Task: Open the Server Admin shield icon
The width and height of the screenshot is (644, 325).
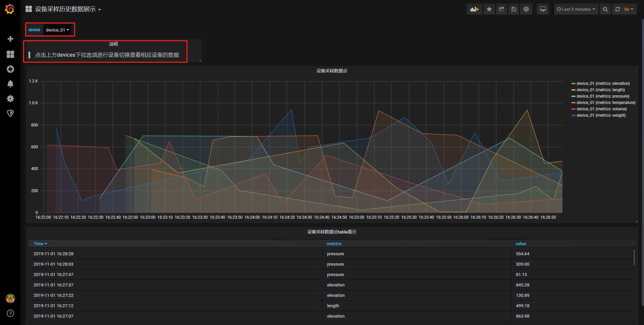Action: [x=10, y=113]
